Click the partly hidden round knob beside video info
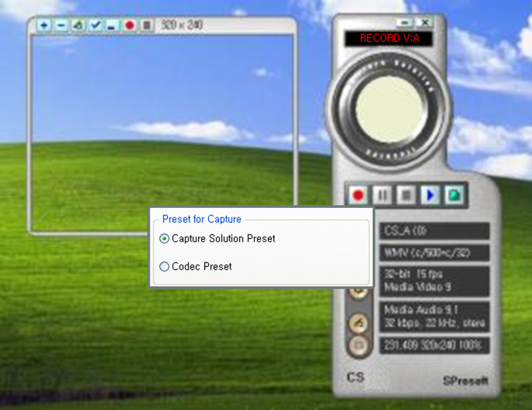The height and width of the screenshot is (410, 532). pos(359,293)
